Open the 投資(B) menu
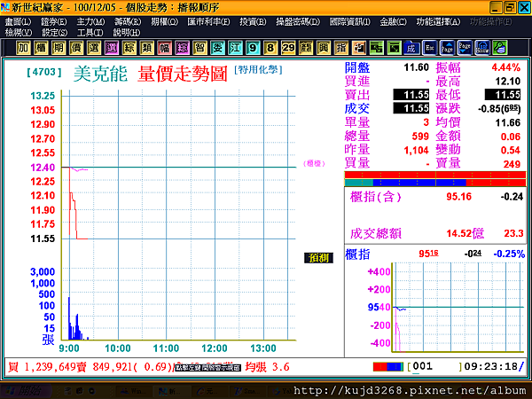Image resolution: width=532 pixels, height=399 pixels. tap(253, 22)
